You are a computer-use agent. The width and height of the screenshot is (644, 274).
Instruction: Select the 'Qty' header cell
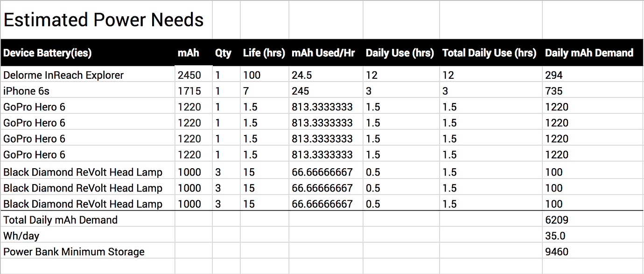coord(223,53)
